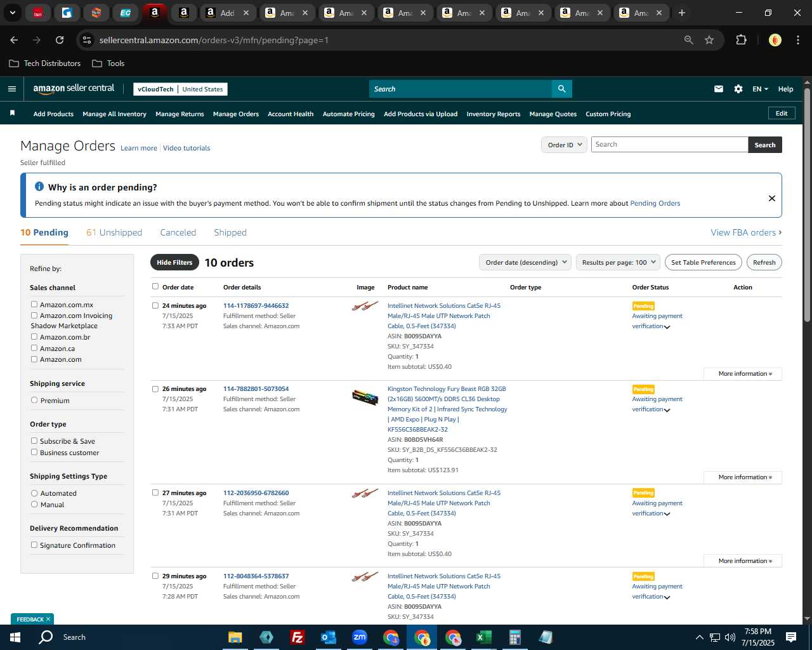Viewport: 812px width, 650px height.
Task: Open the Order ID search type dropdown
Action: pyautogui.click(x=564, y=145)
